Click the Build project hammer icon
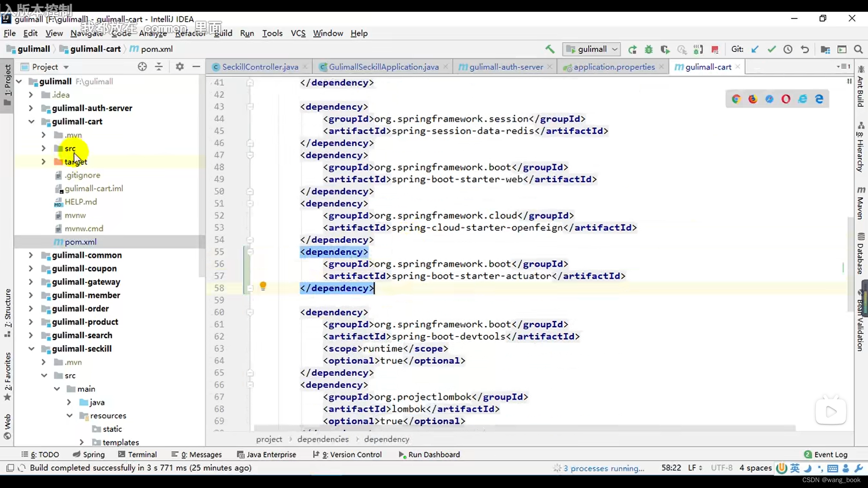The height and width of the screenshot is (488, 868). 550,49
